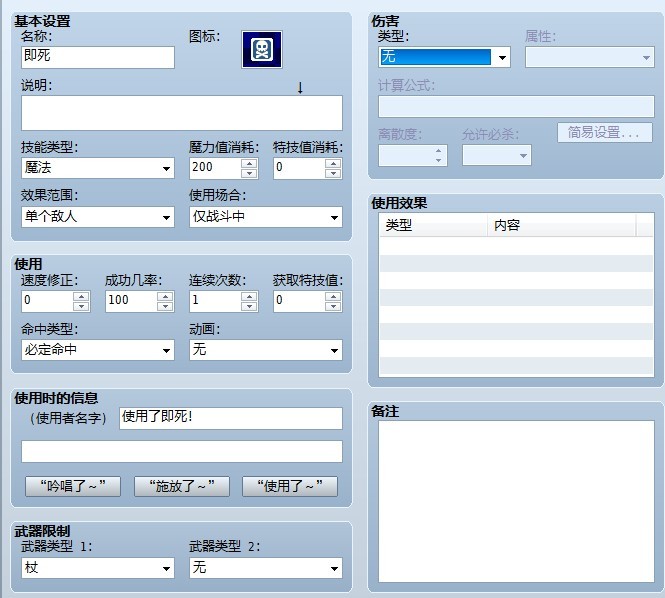Decrease 速度修正 with the down arrow

click(81, 306)
